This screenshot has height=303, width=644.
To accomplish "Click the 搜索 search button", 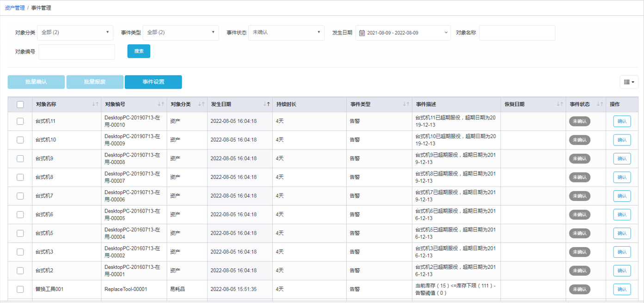I will click(x=139, y=51).
